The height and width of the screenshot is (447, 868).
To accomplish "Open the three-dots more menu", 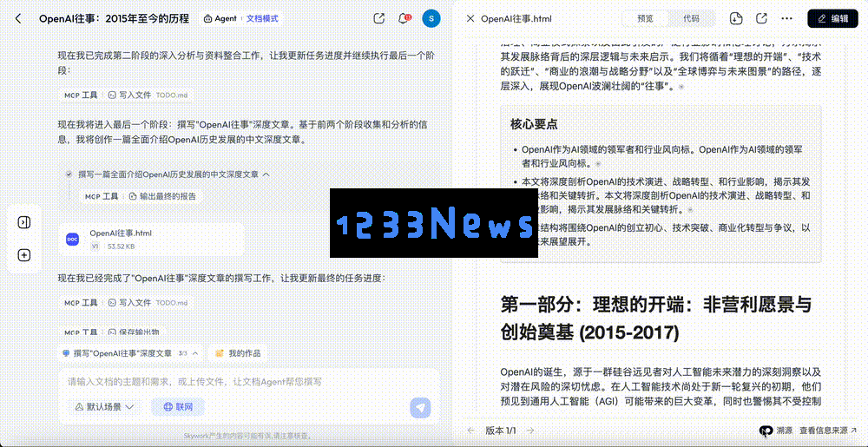I will tap(786, 18).
